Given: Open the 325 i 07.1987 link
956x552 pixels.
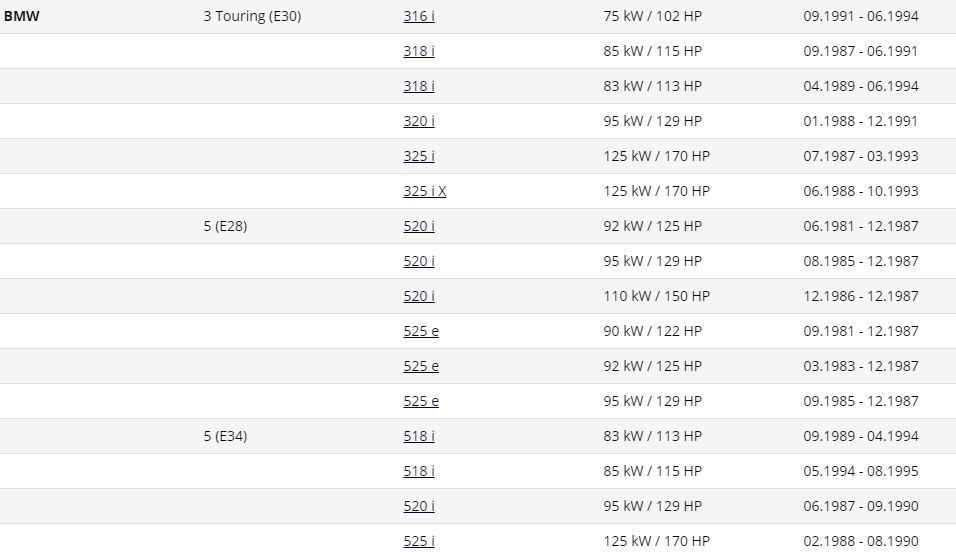Looking at the screenshot, I should [x=419, y=156].
